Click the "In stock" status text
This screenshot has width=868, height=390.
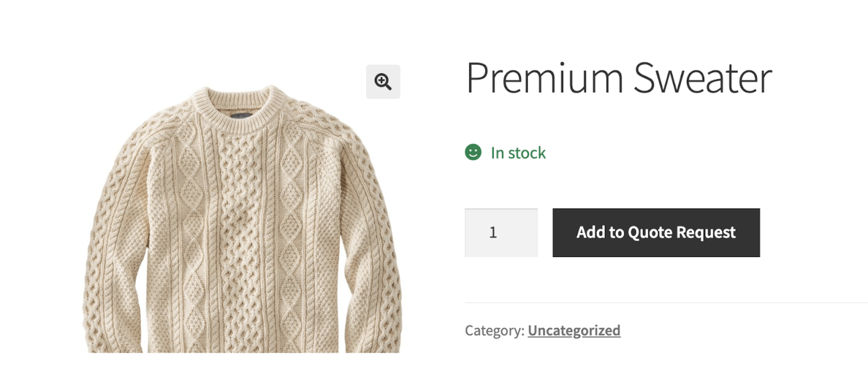pos(518,153)
